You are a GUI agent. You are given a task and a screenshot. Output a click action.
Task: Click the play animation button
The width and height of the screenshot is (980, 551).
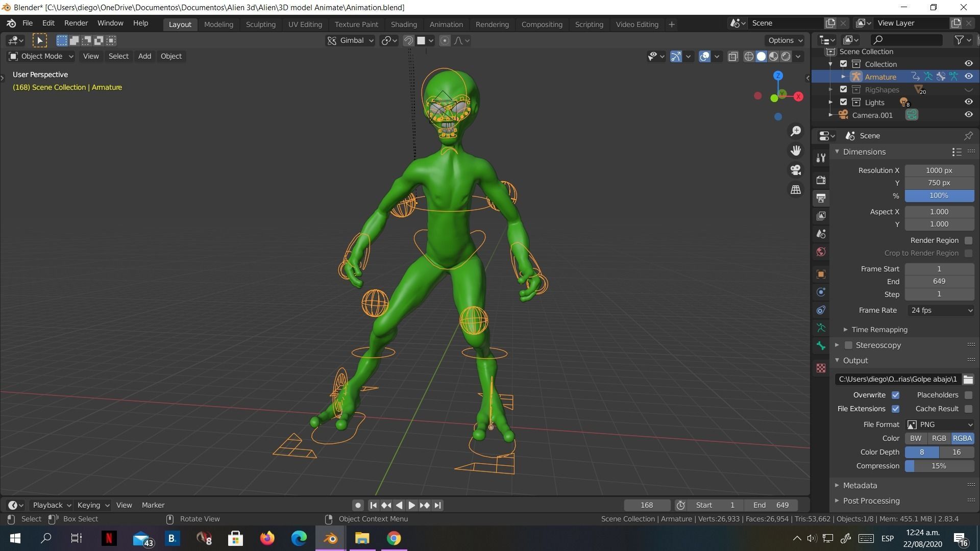[411, 505]
